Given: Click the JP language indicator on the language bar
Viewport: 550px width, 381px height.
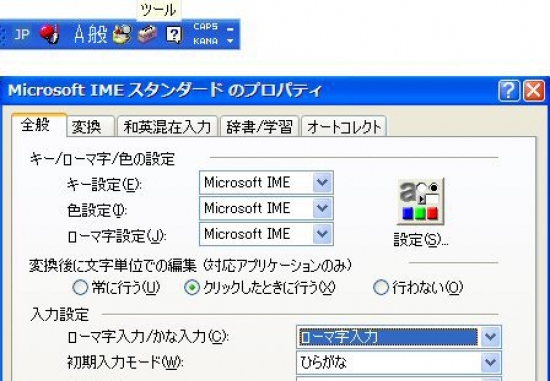Looking at the screenshot, I should point(21,34).
